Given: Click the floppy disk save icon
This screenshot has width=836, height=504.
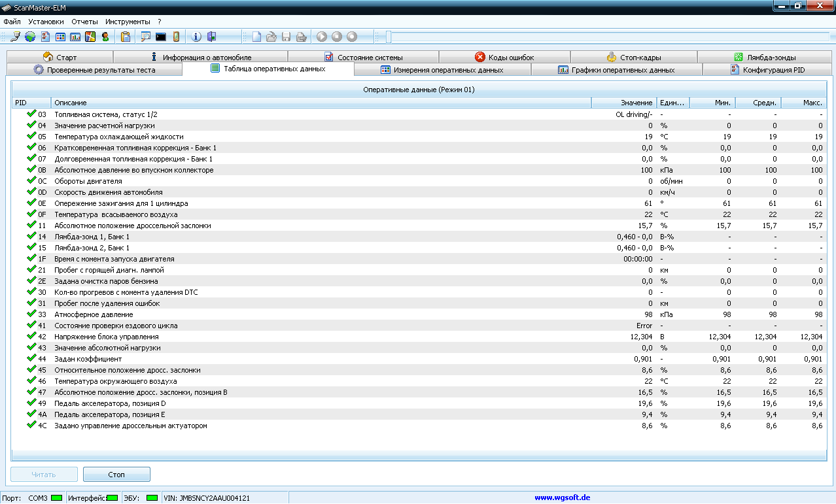Looking at the screenshot, I should click(x=287, y=37).
